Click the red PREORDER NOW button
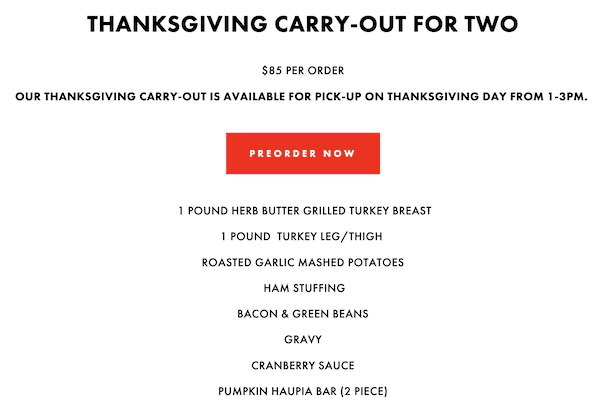Screen dimensions: 600x420 303,153
